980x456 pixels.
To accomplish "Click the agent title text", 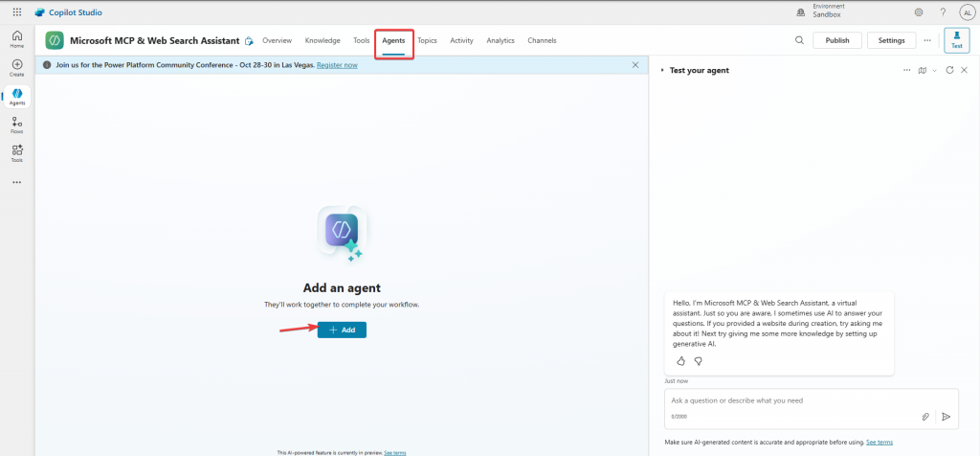I will (154, 40).
